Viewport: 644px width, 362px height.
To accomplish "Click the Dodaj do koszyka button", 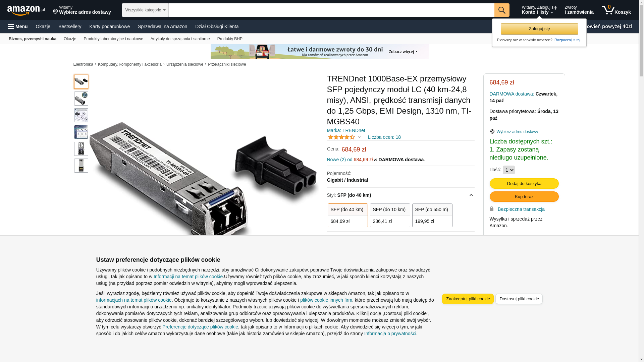I will coord(524,183).
